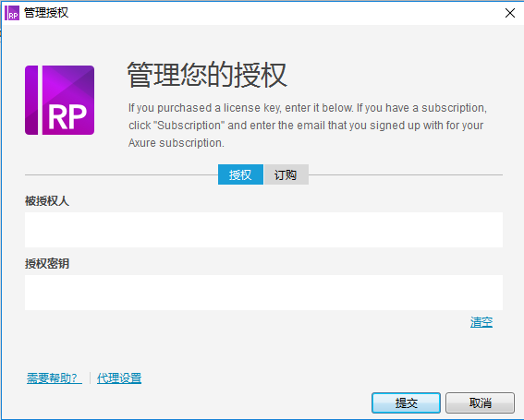Click the divider line right of 订购 tab
Viewport: 524px width, 420px height.
click(x=406, y=174)
